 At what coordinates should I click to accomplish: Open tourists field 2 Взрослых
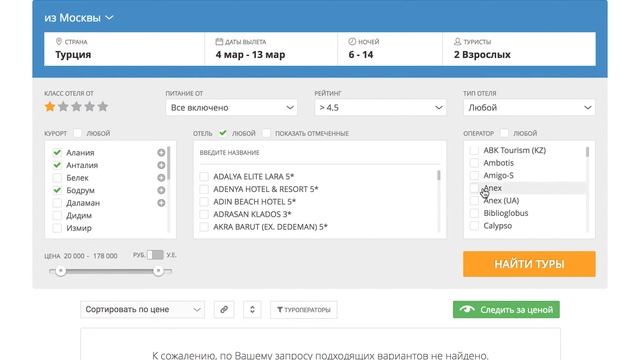[x=519, y=49]
